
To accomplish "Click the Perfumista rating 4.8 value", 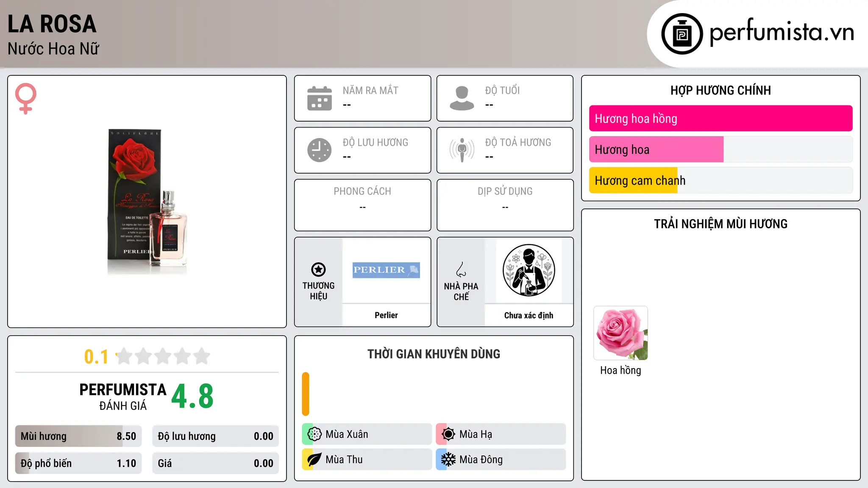I will [x=192, y=396].
